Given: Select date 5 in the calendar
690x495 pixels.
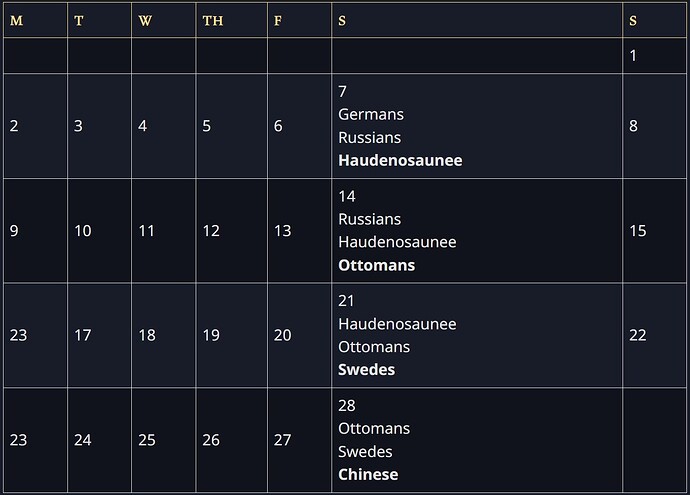Looking at the screenshot, I should pos(207,126).
